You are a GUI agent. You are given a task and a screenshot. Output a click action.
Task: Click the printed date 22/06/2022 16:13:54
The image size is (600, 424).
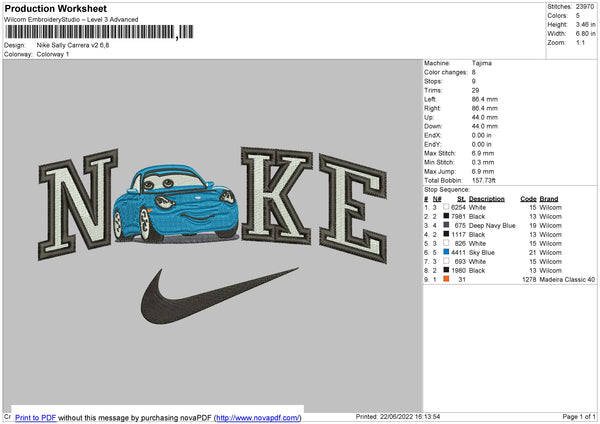pos(410,416)
